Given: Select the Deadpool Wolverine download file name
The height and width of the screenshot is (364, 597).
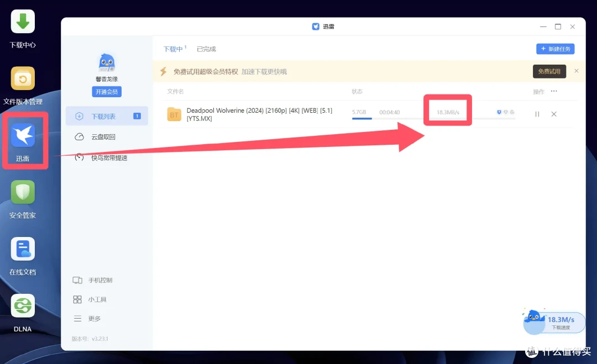Looking at the screenshot, I should point(259,114).
